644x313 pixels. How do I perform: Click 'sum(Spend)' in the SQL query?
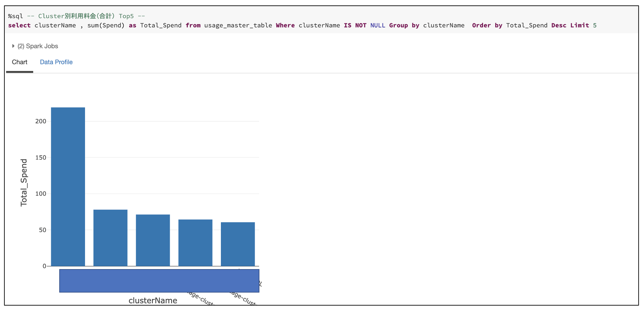[x=106, y=25]
